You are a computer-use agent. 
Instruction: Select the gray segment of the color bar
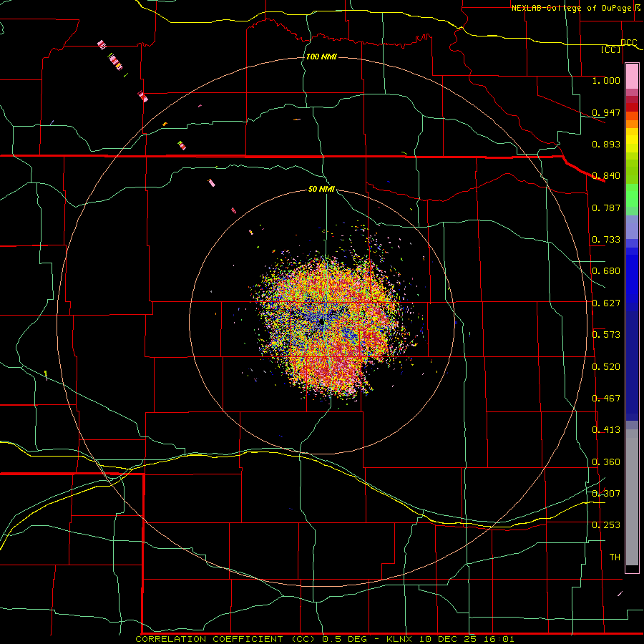pos(632,497)
